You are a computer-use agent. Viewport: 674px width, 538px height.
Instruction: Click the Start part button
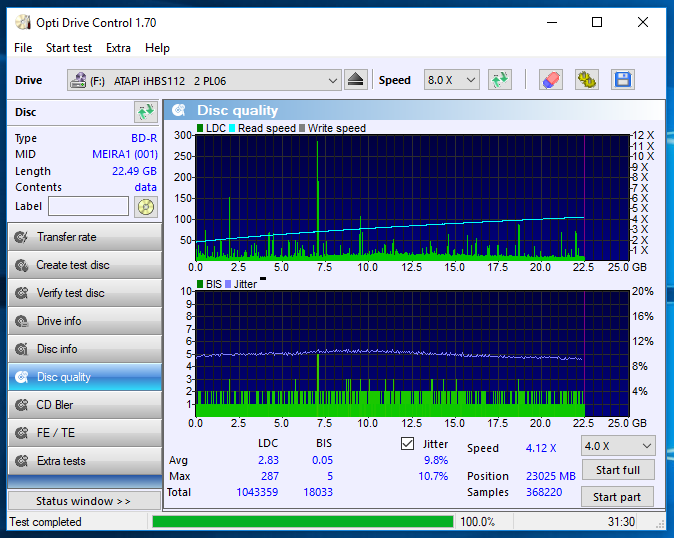617,497
